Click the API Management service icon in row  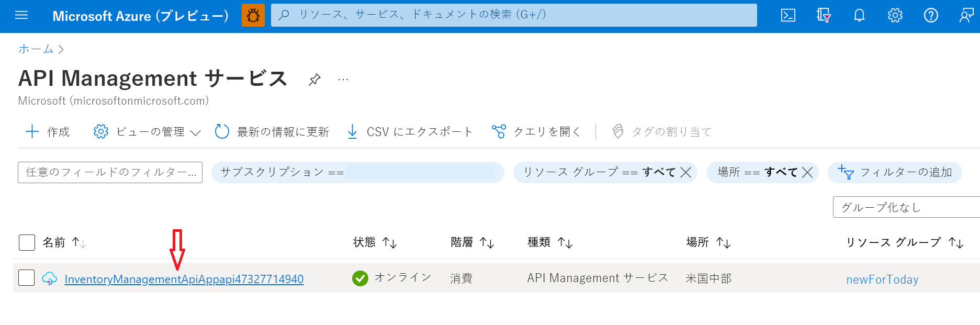(49, 278)
